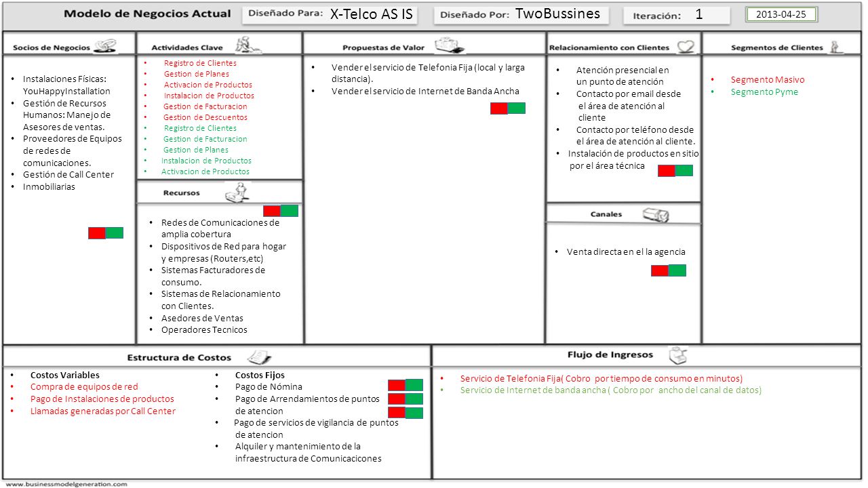This screenshot has width=868, height=488.
Task: Click the Propuestas de Valor gift icon
Action: [x=450, y=45]
